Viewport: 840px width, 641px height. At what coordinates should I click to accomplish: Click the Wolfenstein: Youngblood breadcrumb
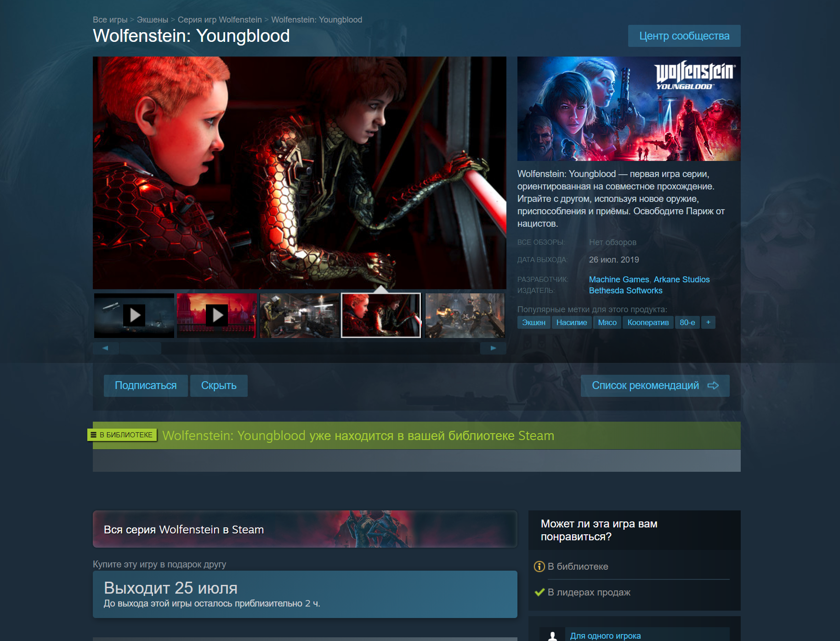click(x=317, y=20)
